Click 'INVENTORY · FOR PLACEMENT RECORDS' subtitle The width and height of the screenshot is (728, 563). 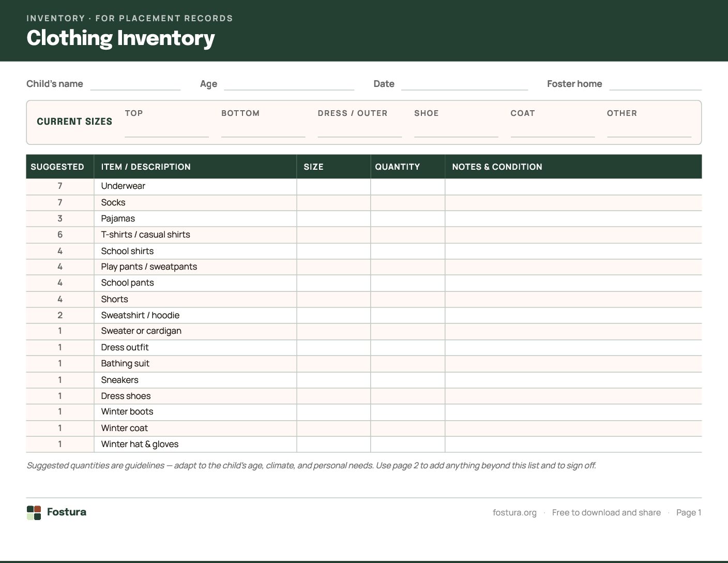[x=130, y=18]
